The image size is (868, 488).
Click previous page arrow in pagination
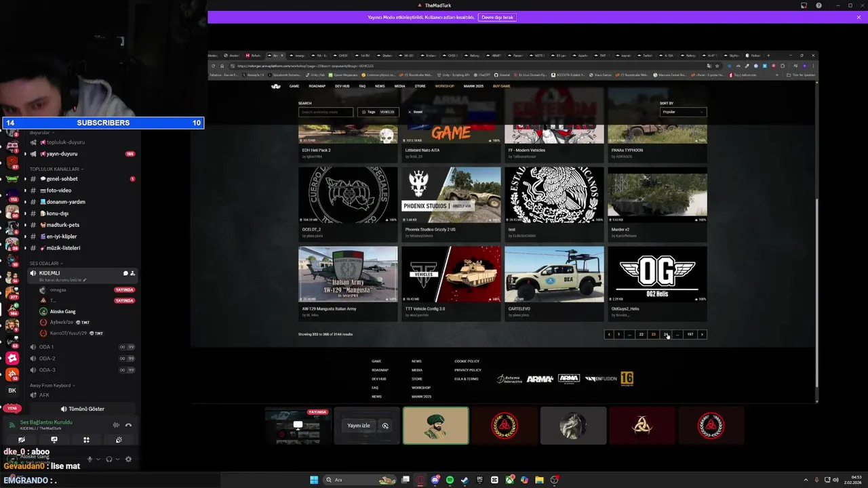click(x=609, y=334)
